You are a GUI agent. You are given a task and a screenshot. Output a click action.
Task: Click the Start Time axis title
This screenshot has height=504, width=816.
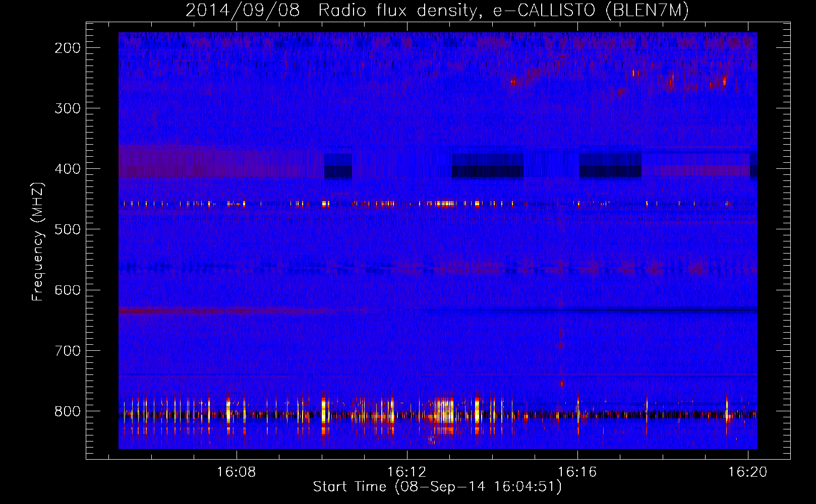pos(437,487)
